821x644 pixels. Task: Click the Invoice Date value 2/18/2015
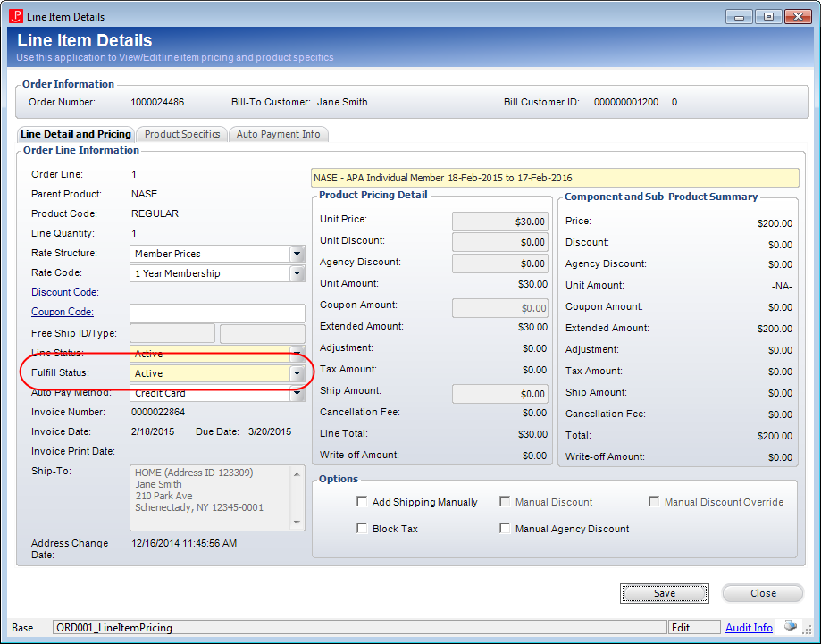153,432
